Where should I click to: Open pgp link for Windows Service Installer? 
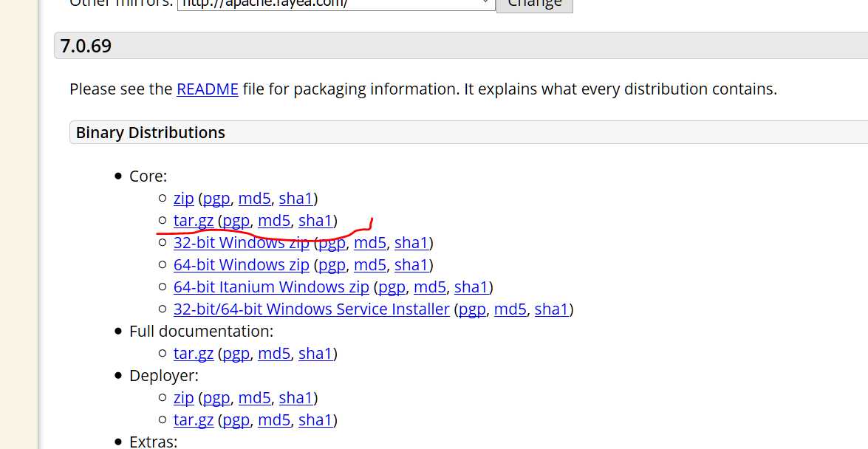point(471,309)
